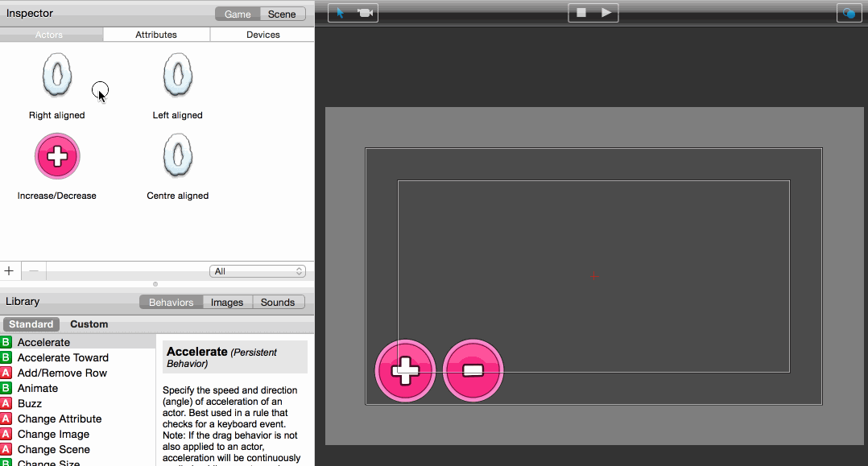Switch Inspector to Game mode
Screen dimensions: 868x466
(238, 14)
